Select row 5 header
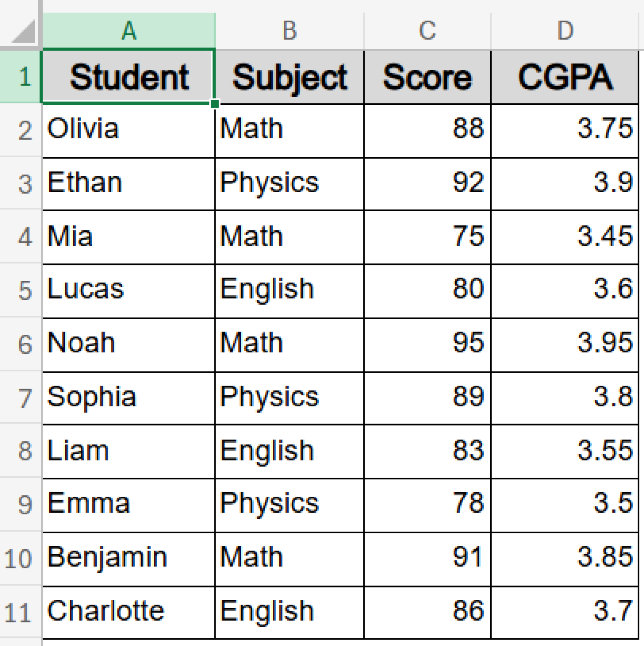This screenshot has width=644, height=646. click(21, 291)
